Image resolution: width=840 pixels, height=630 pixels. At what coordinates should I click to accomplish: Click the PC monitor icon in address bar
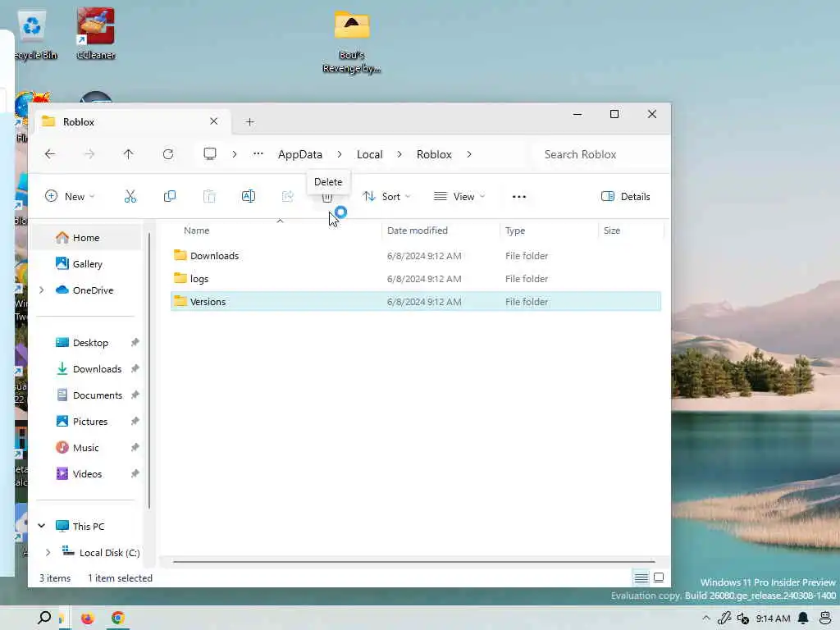point(210,154)
